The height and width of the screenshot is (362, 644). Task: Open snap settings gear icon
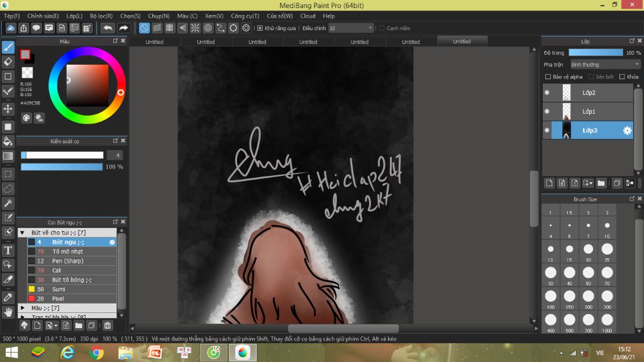pyautogui.click(x=246, y=28)
